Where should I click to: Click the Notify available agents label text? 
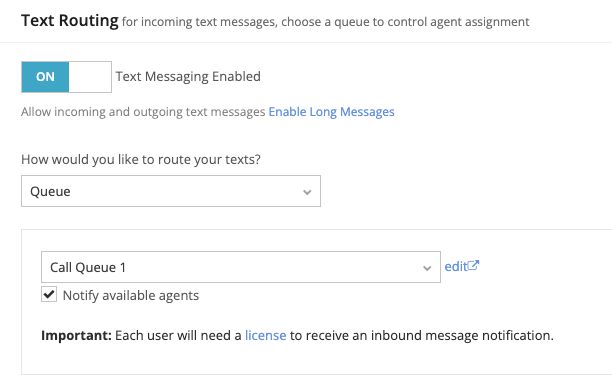coord(131,296)
